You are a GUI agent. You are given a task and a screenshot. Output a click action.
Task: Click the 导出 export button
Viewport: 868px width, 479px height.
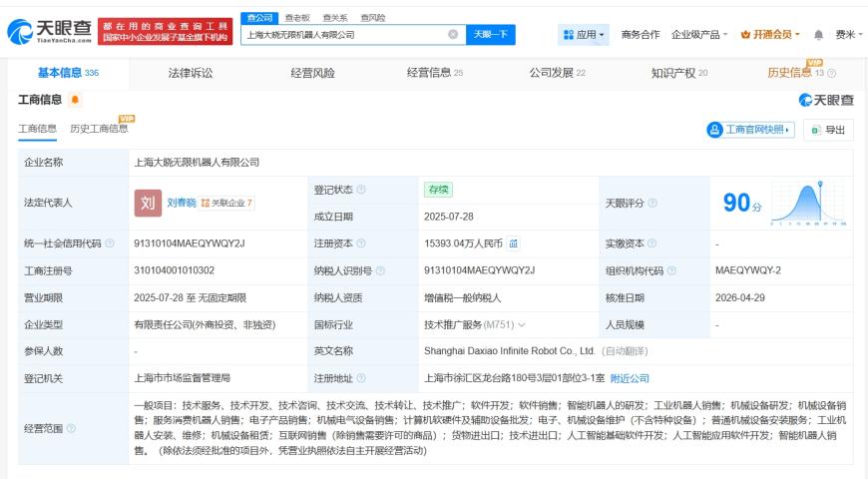pos(828,130)
